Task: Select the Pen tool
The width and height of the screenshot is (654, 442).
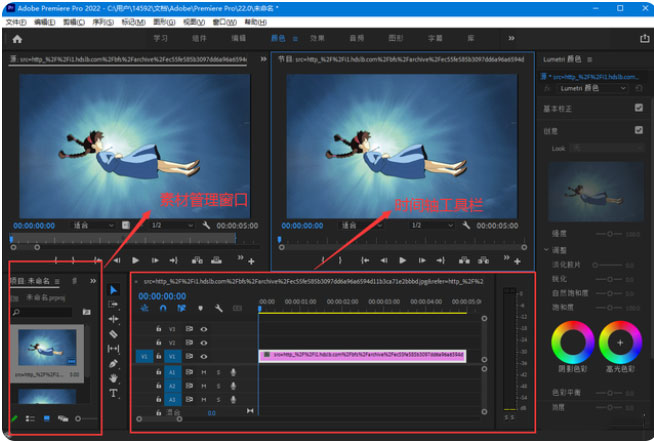Action: tap(113, 364)
